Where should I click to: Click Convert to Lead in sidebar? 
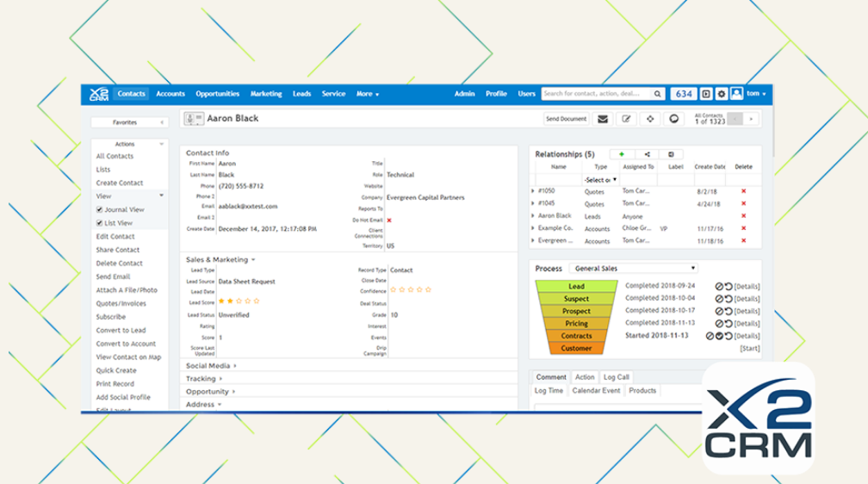(x=121, y=331)
